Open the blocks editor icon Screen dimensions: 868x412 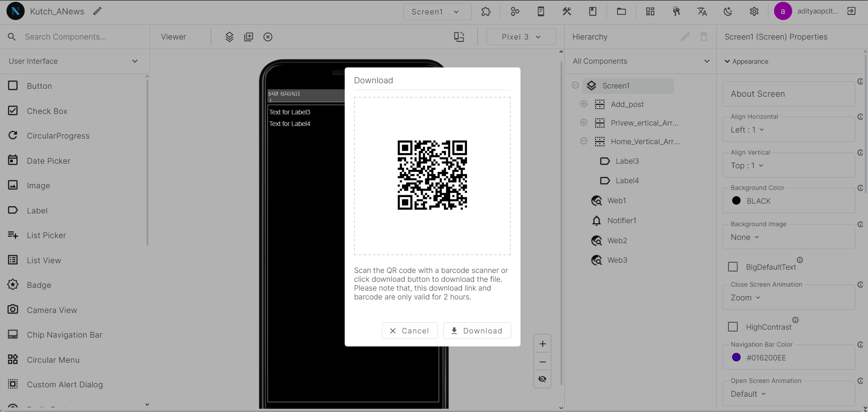pos(515,12)
